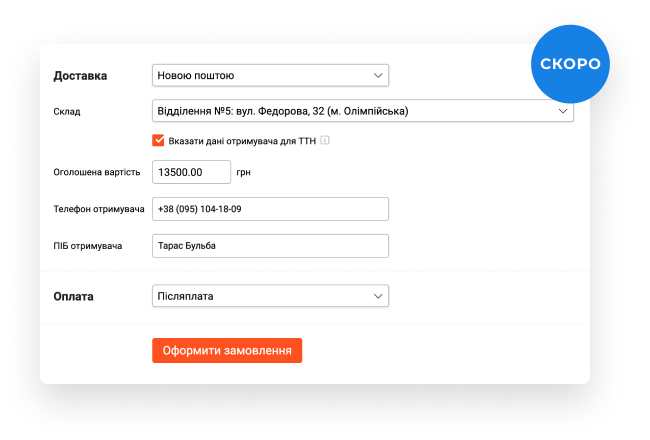
Task: Click the info icon next to ТТН
Action: (x=325, y=141)
